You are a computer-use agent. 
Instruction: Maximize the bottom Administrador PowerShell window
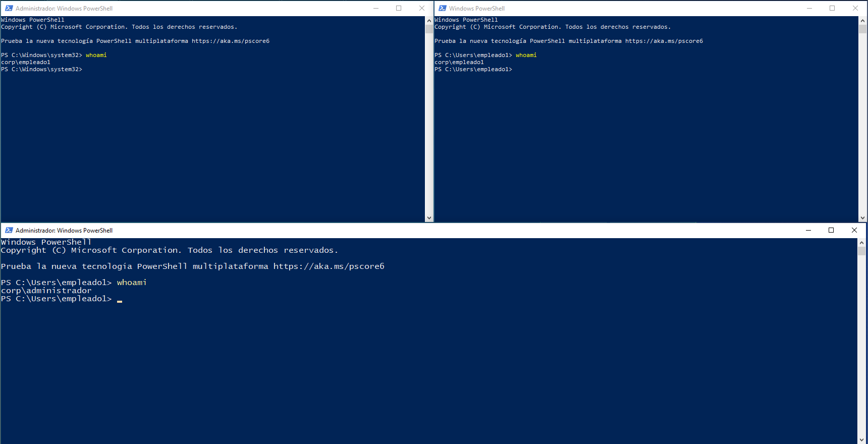[x=831, y=230]
